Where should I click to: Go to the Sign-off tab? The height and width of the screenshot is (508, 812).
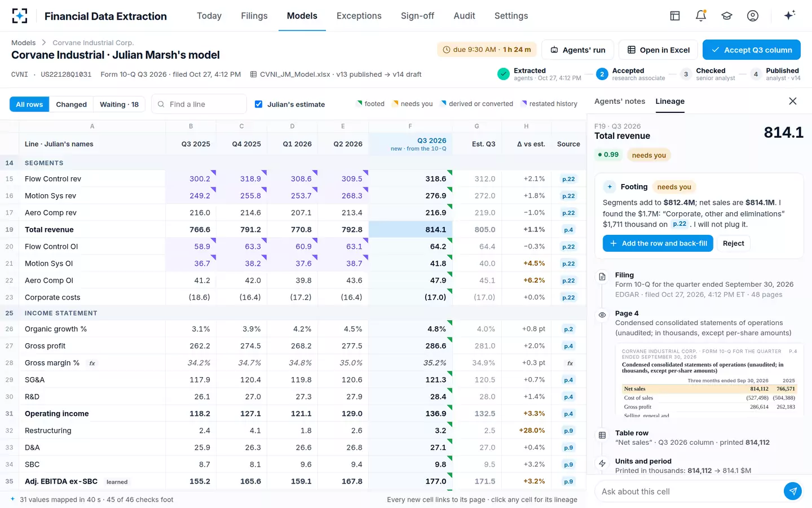tap(417, 16)
